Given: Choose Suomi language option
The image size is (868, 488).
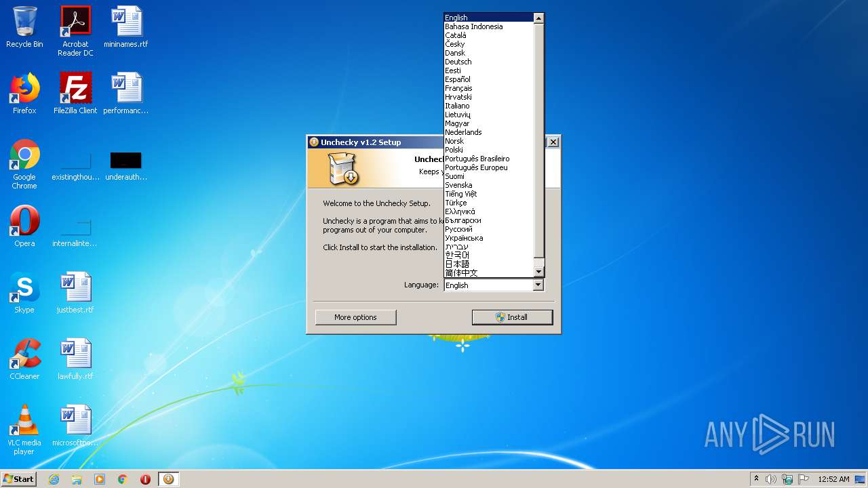Looking at the screenshot, I should 488,176.
